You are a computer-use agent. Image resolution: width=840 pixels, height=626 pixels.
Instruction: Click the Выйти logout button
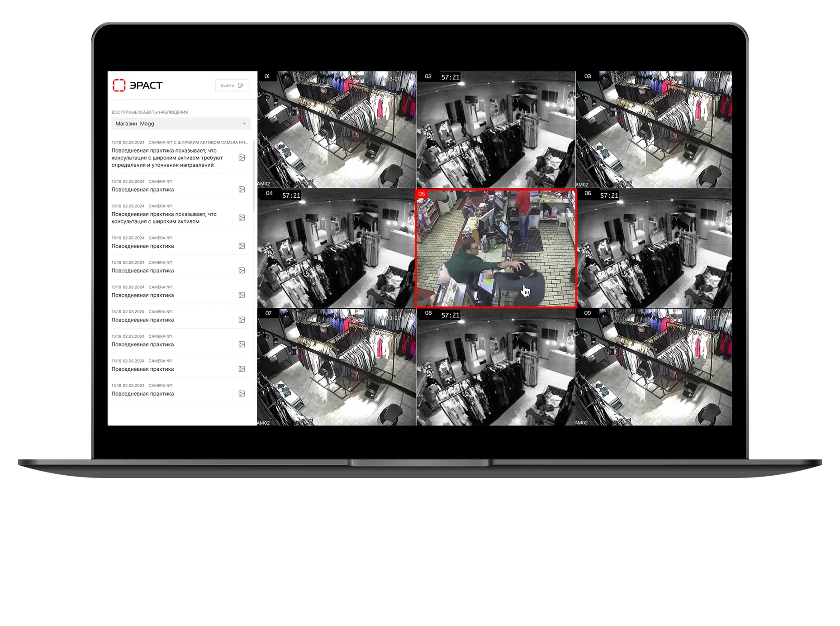click(232, 85)
